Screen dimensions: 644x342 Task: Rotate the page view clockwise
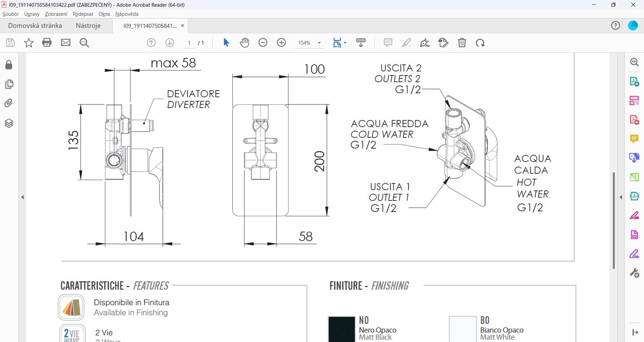pos(480,43)
